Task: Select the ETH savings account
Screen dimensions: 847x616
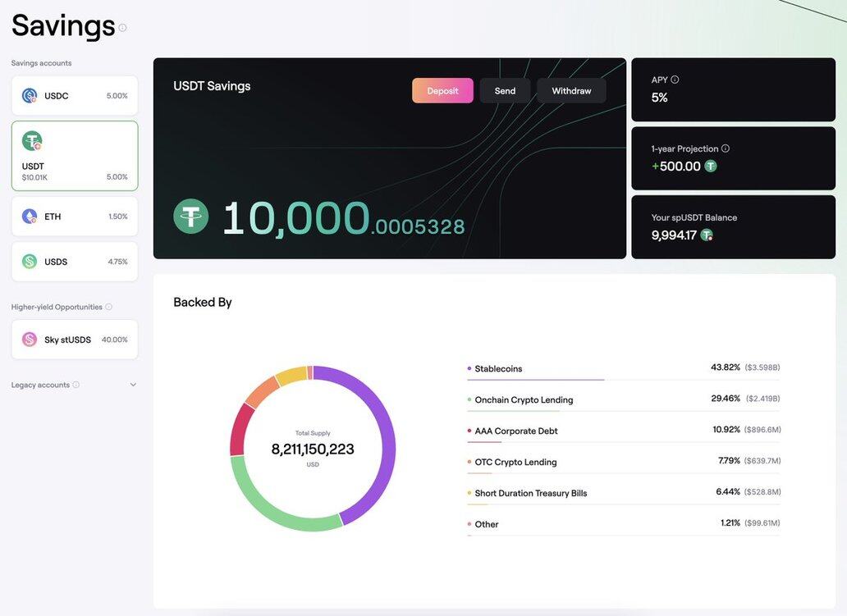Action: click(x=75, y=217)
